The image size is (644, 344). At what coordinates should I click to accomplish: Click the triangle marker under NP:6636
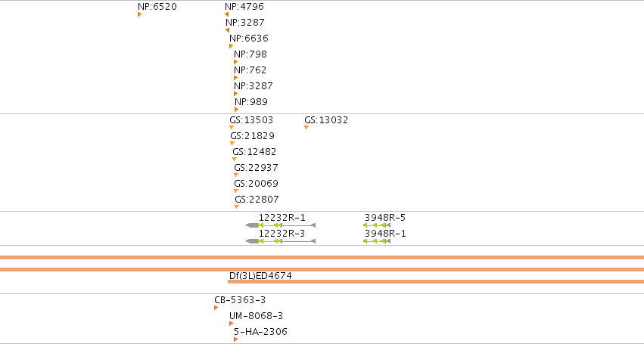coord(232,46)
